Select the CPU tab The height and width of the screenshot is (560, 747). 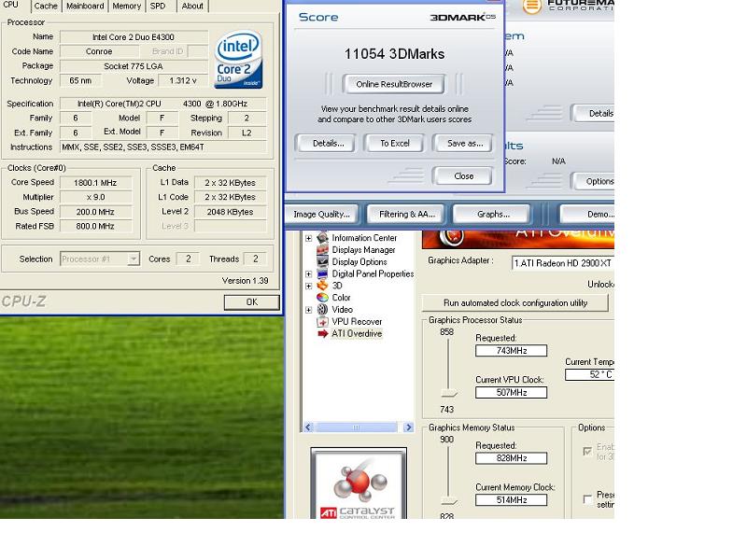click(x=11, y=6)
